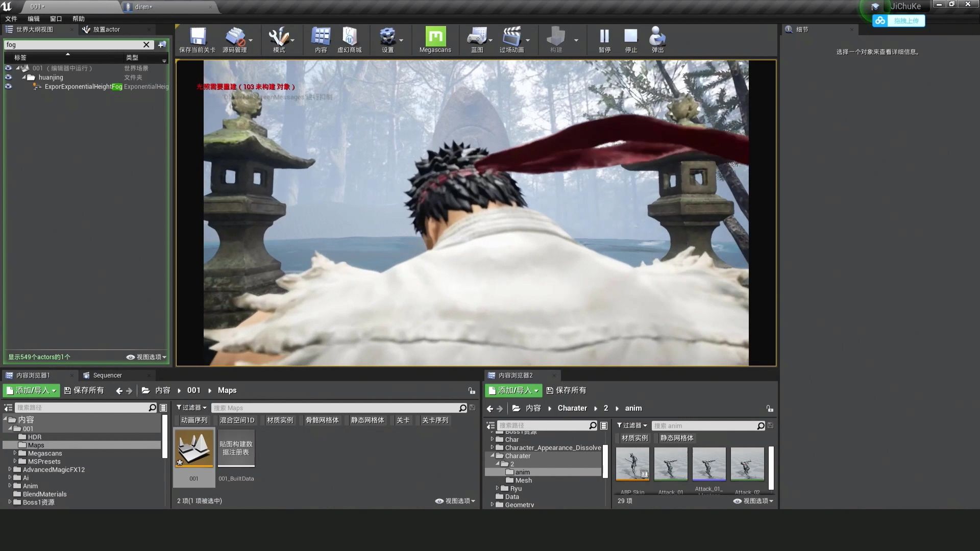The image size is (980, 551).
Task: Open Content (内容) browser toolbar icon
Action: (x=321, y=40)
